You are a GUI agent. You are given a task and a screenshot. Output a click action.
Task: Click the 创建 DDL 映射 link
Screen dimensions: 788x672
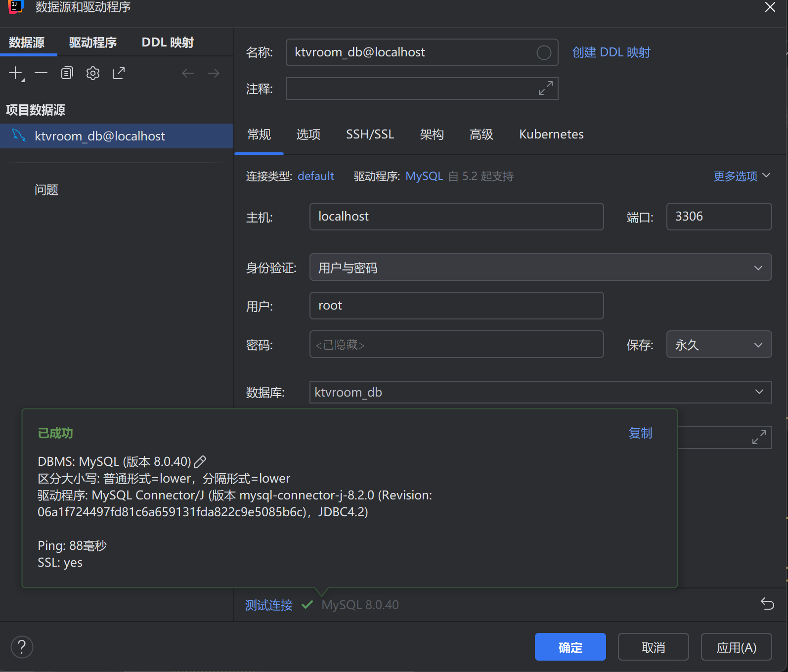(611, 52)
